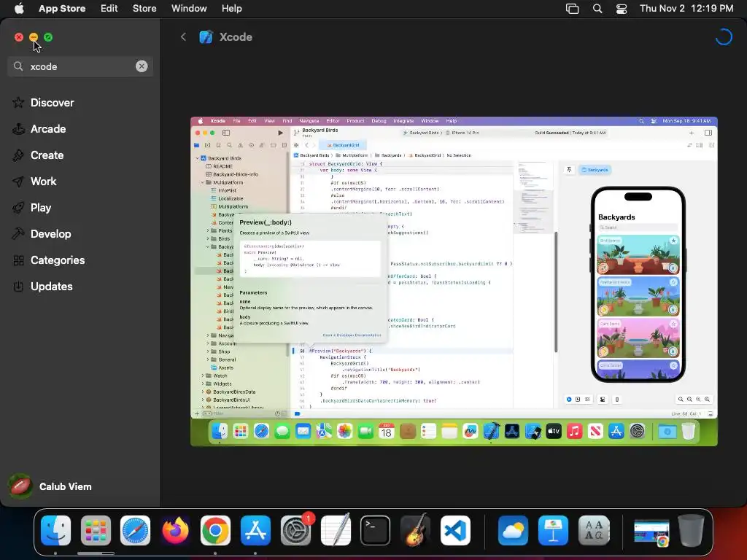Open the Edit menu

pos(109,8)
